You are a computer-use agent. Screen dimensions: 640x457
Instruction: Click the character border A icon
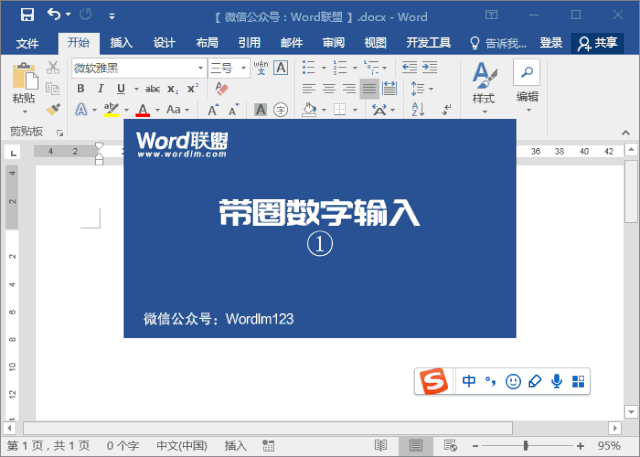coord(281,68)
